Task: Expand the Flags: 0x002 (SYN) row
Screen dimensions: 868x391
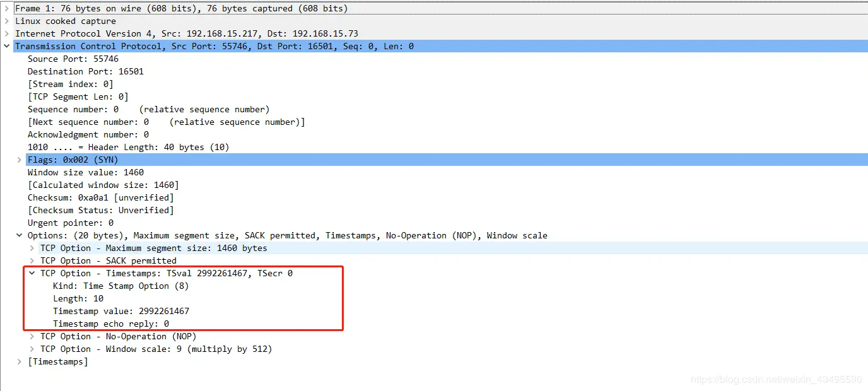Action: [x=20, y=160]
